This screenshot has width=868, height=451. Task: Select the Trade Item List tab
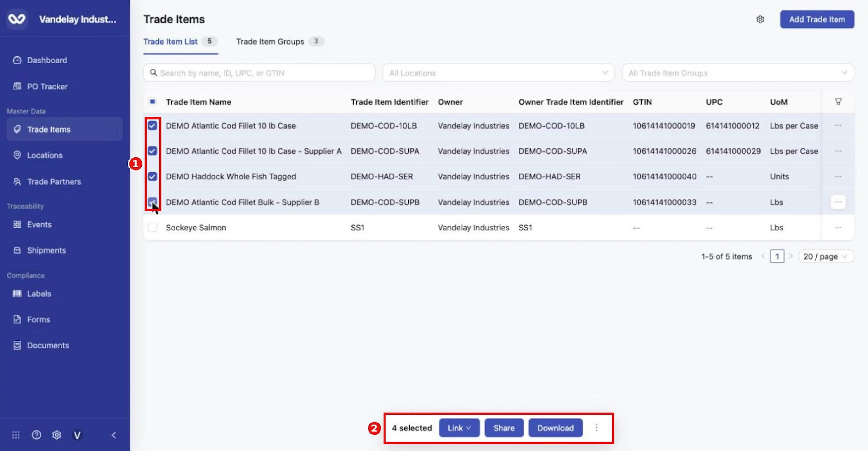coord(180,41)
